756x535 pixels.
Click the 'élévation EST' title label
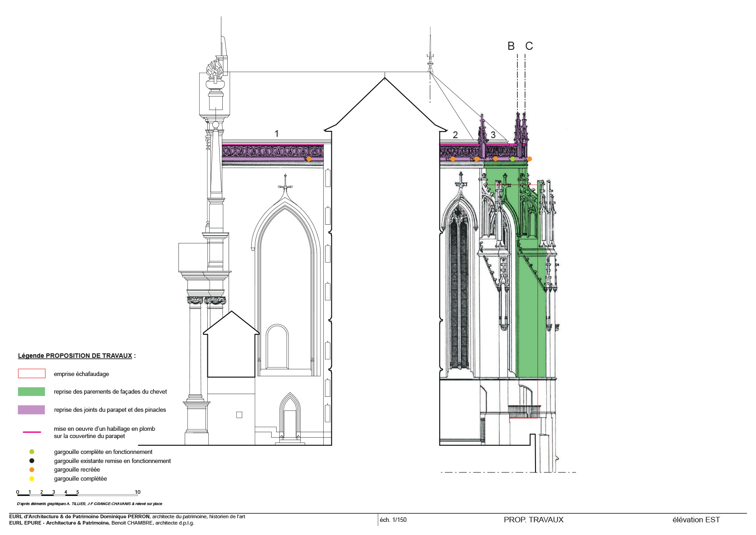[x=696, y=520]
